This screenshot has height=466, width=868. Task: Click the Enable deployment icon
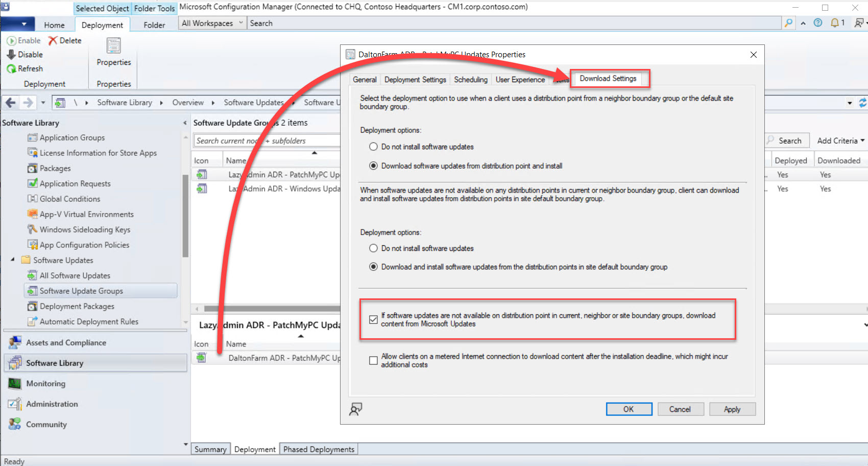[x=11, y=41]
